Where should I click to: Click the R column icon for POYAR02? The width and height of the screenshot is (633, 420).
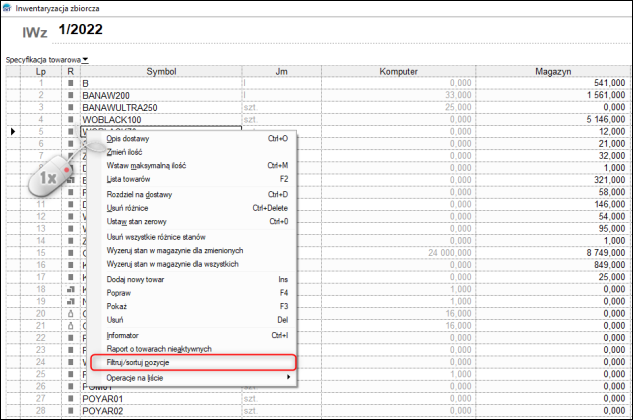pos(70,410)
